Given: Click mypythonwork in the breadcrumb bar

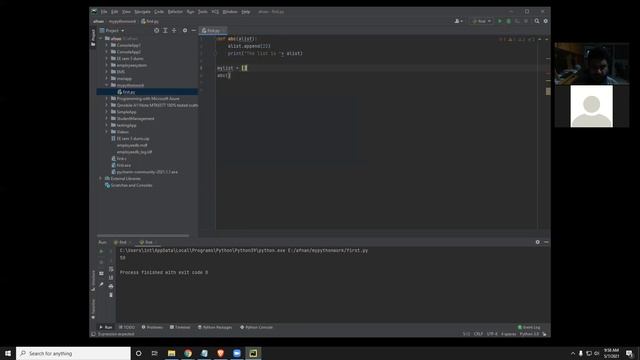Looking at the screenshot, I should coord(122,21).
